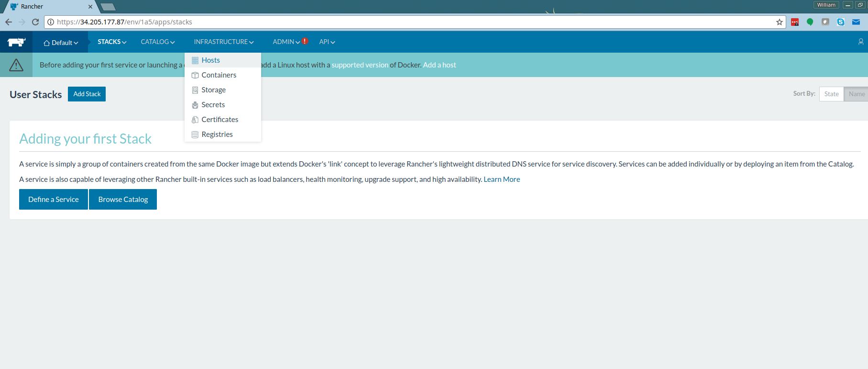
Task: Reload the page
Action: click(35, 22)
